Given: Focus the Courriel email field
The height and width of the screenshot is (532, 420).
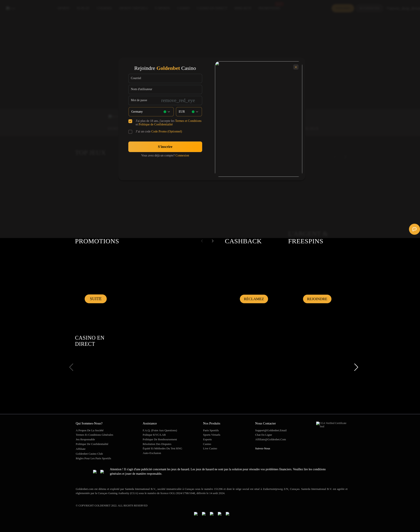Looking at the screenshot, I should pyautogui.click(x=165, y=78).
